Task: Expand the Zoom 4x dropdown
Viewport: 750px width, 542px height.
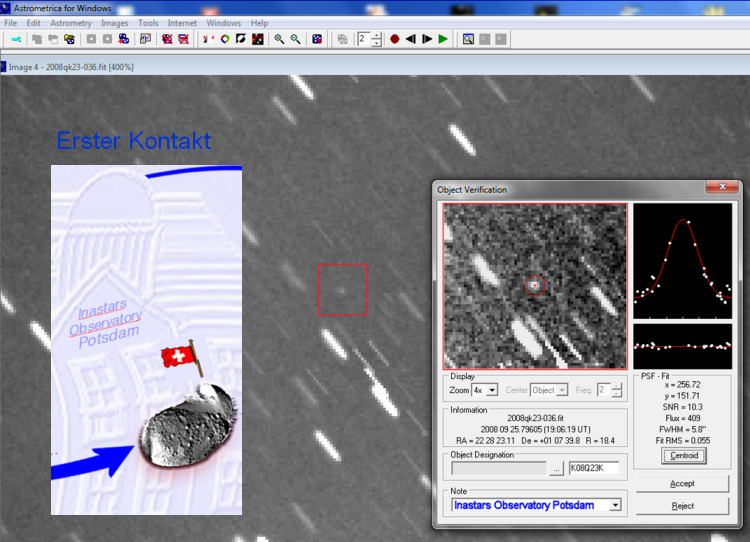Action: click(x=492, y=390)
